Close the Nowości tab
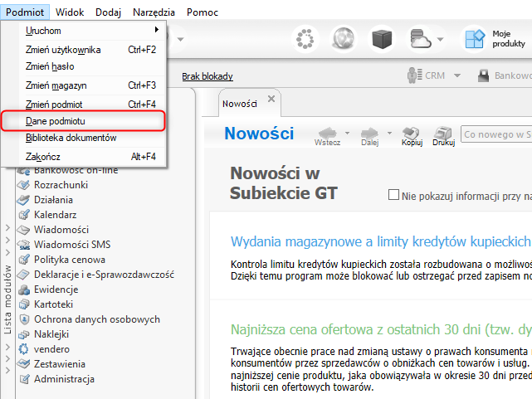This screenshot has height=399, width=532. point(271,99)
